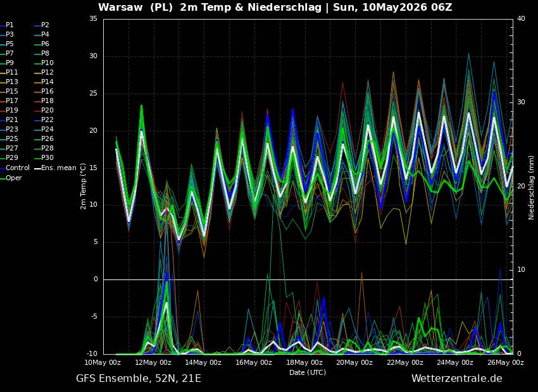Click the P15 legend label
This screenshot has width=538, height=392.
[9, 91]
